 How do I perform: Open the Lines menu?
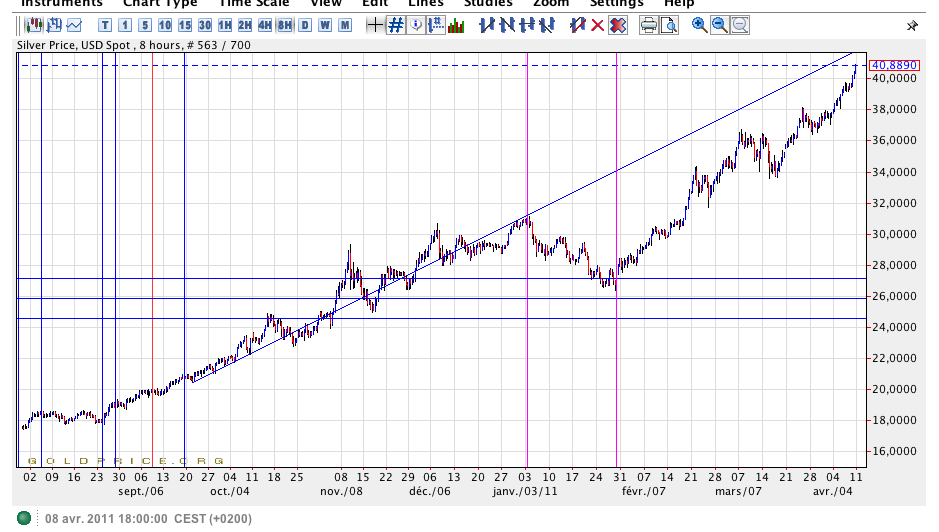(x=426, y=3)
